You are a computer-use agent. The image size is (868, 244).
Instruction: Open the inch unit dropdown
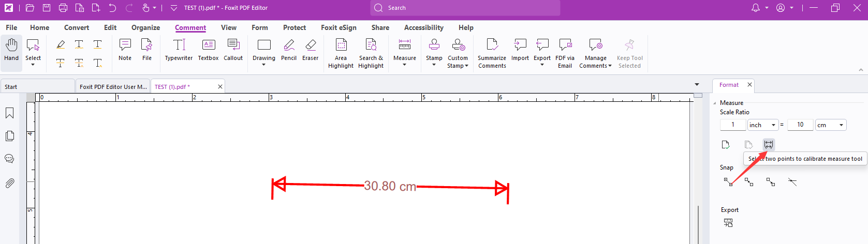pos(763,125)
